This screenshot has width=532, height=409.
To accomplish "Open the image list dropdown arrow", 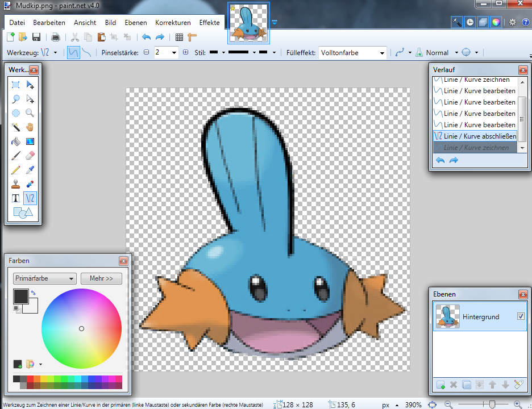I will tap(275, 22).
